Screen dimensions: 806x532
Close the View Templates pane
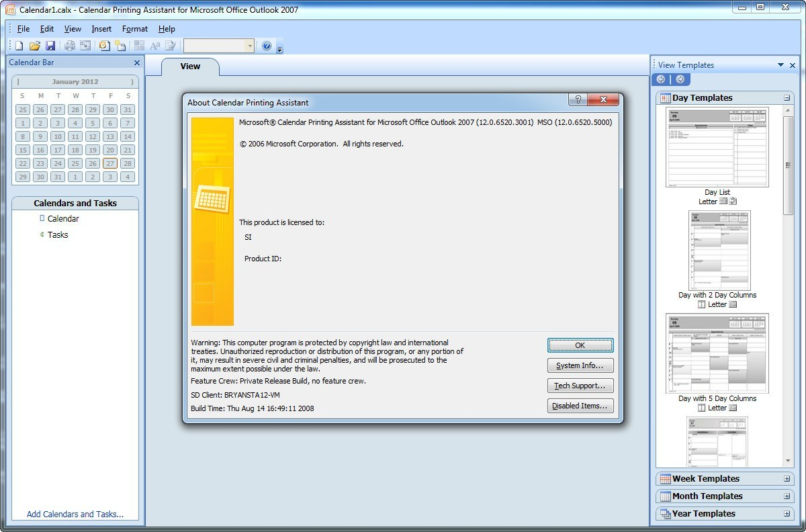793,65
